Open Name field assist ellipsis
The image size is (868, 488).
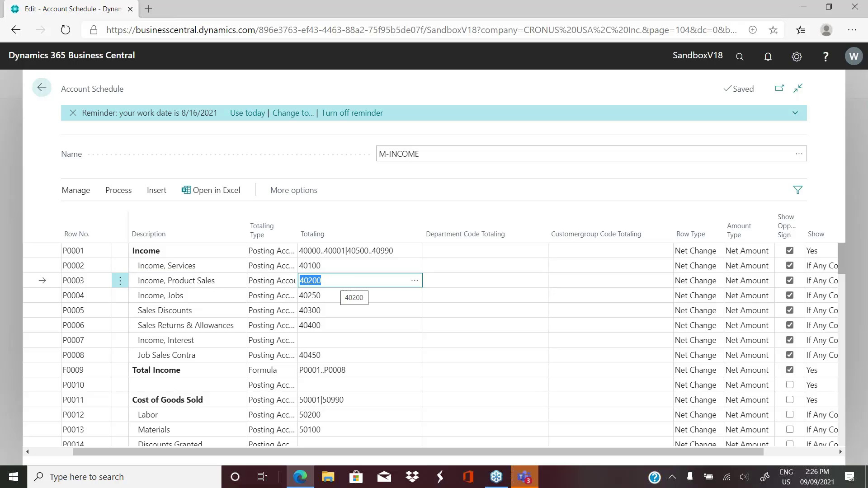799,154
